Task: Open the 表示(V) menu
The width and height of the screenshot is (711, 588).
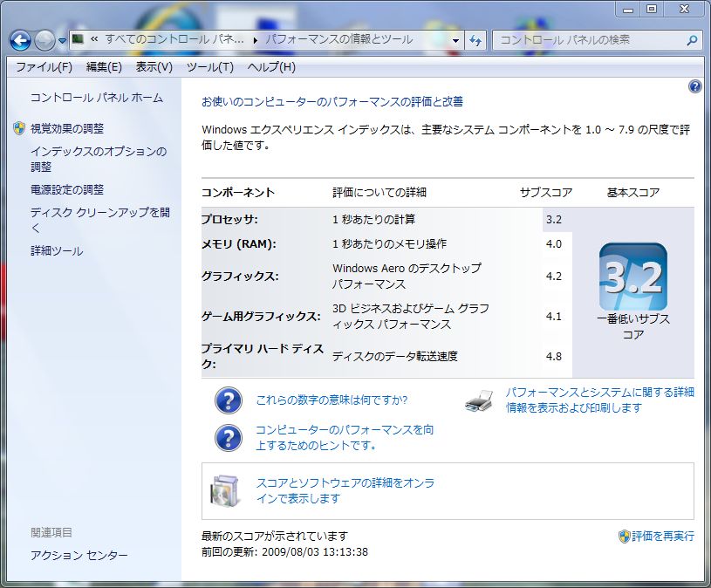Action: click(154, 67)
